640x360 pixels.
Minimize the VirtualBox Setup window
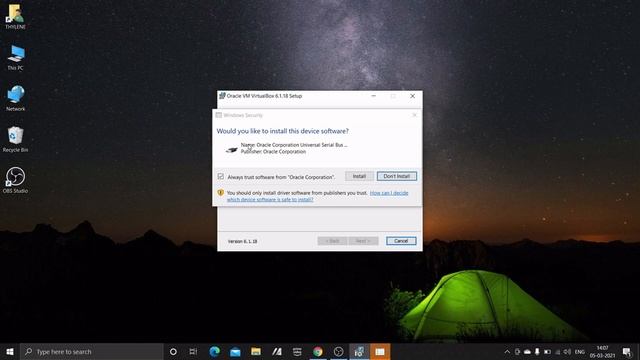[373, 96]
